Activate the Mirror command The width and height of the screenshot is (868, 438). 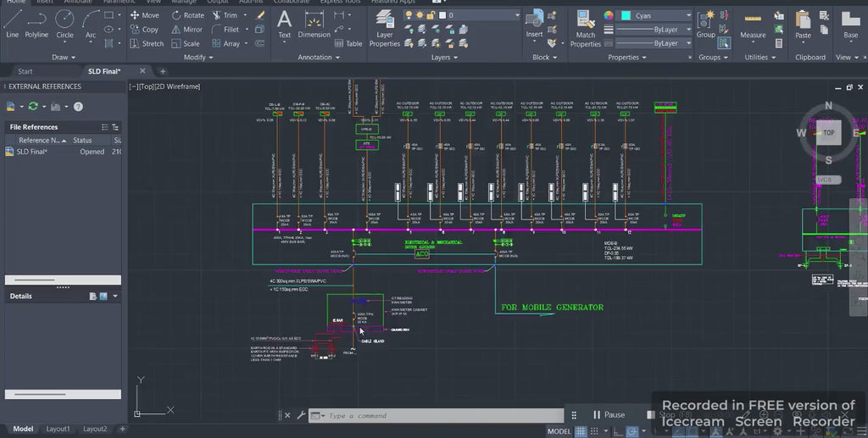[186, 30]
